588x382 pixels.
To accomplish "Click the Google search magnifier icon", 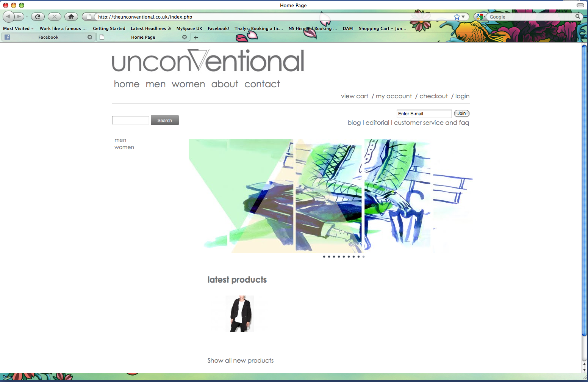I will (x=577, y=16).
